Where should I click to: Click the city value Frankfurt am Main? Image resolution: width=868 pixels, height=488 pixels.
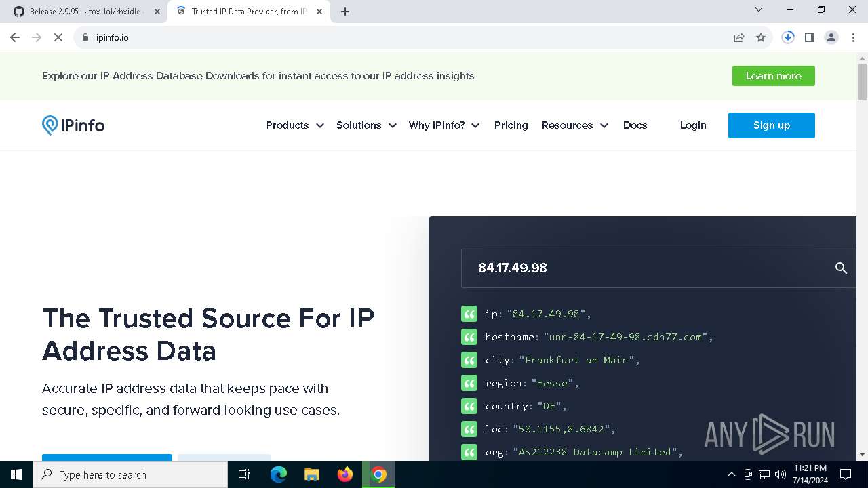(x=577, y=360)
